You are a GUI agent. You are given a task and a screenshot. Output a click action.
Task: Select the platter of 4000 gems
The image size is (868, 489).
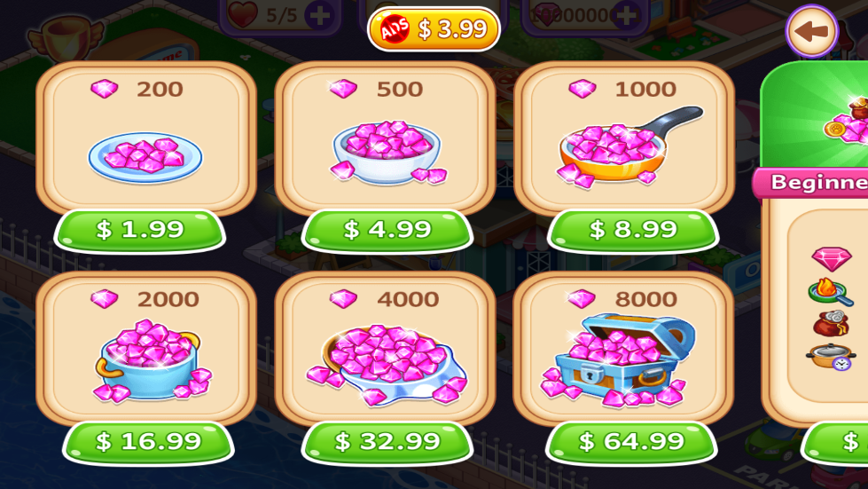[x=387, y=365]
